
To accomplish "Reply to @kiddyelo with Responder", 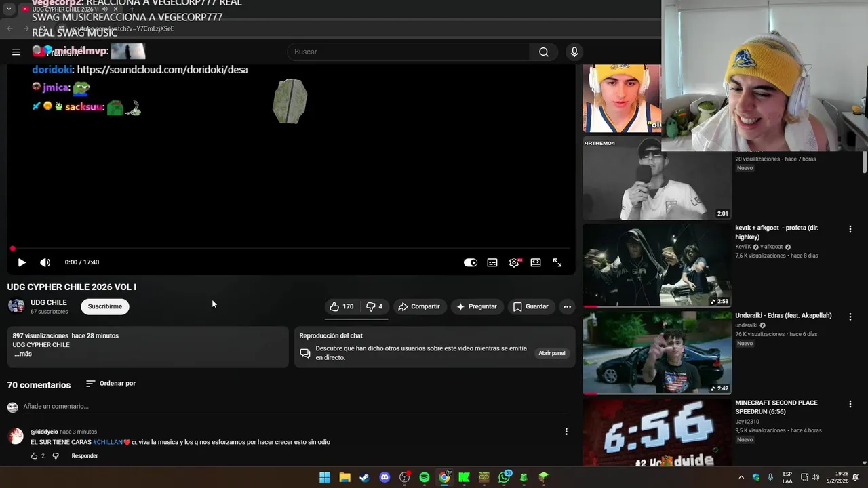I will (85, 456).
